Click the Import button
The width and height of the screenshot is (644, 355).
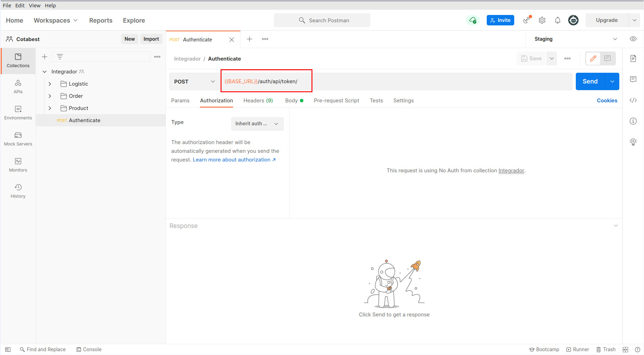tap(151, 39)
